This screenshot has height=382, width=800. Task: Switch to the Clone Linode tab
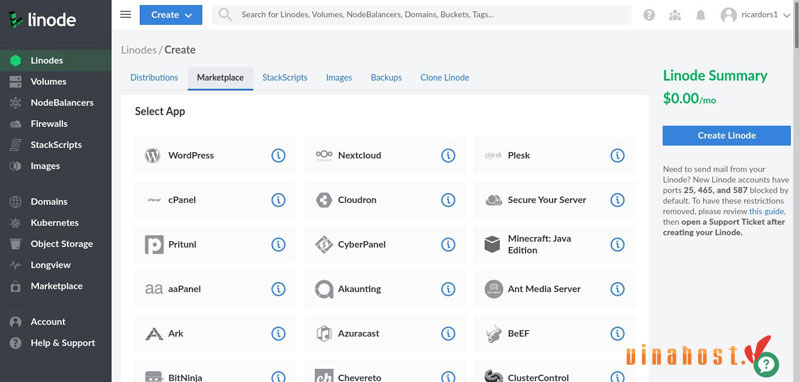(444, 78)
